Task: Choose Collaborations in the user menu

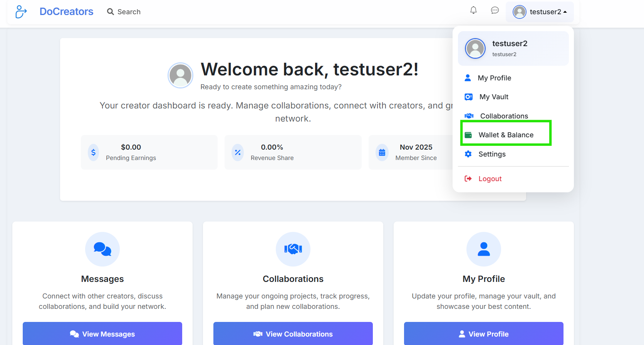Action: [503, 116]
